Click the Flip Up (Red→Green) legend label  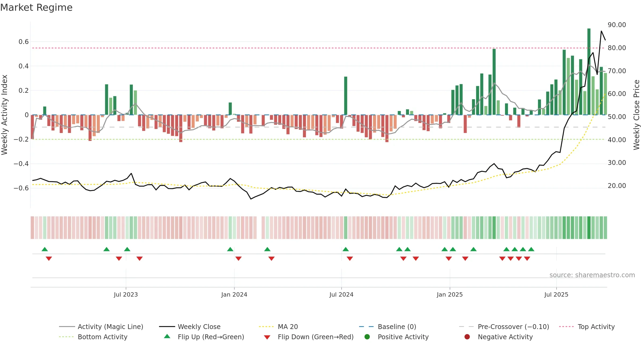click(x=211, y=337)
